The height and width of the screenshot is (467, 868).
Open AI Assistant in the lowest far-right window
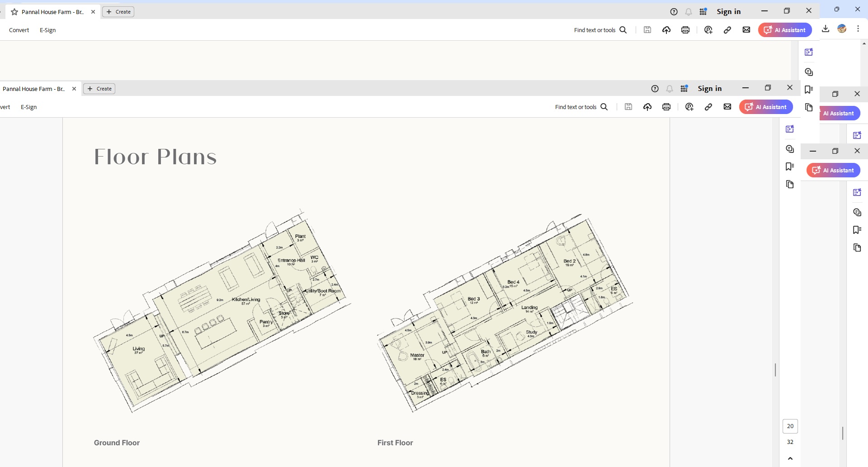click(834, 170)
